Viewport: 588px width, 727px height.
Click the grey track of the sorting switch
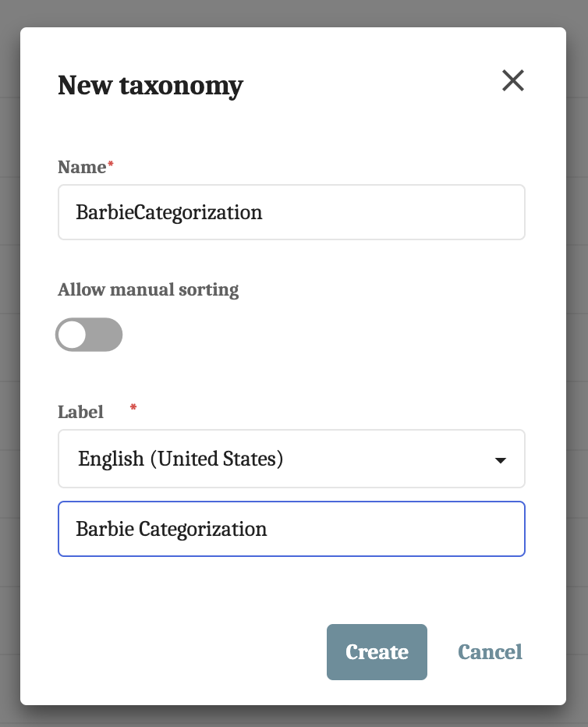[x=105, y=335]
